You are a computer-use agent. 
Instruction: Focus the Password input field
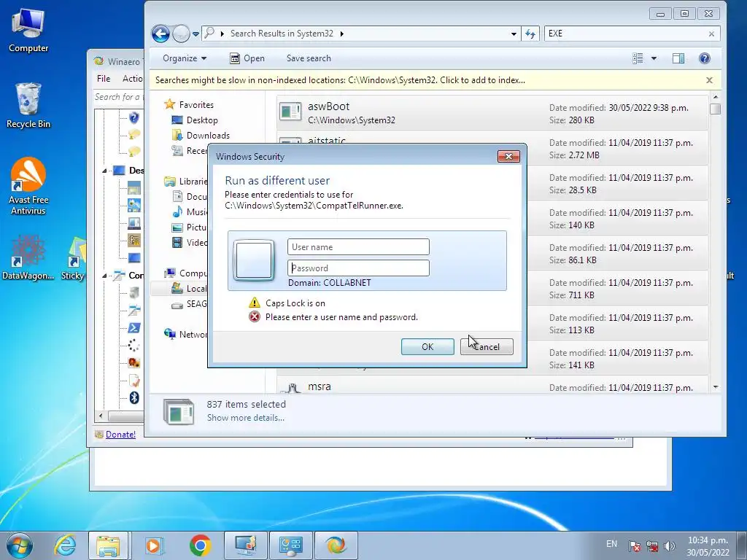click(x=358, y=268)
